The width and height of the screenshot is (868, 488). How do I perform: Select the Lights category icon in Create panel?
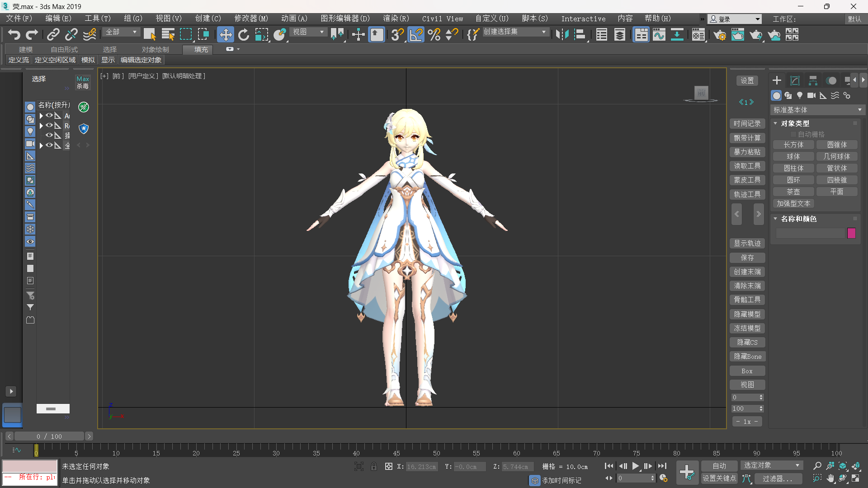point(800,95)
